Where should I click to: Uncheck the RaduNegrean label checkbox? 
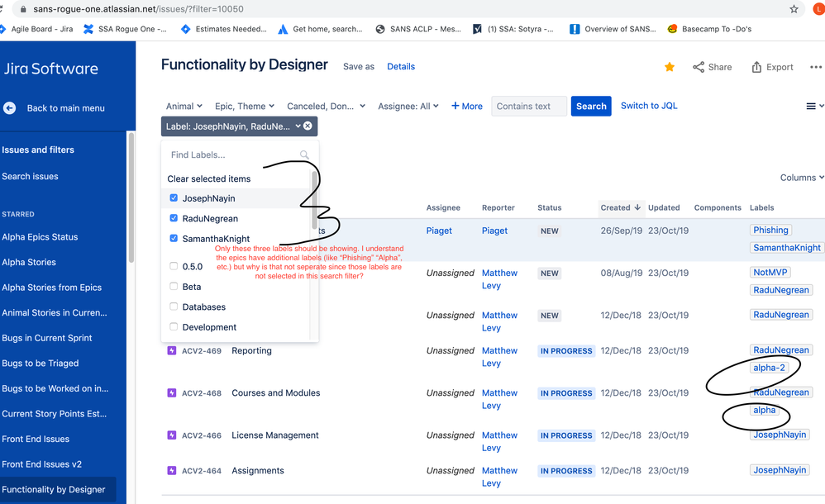click(174, 218)
